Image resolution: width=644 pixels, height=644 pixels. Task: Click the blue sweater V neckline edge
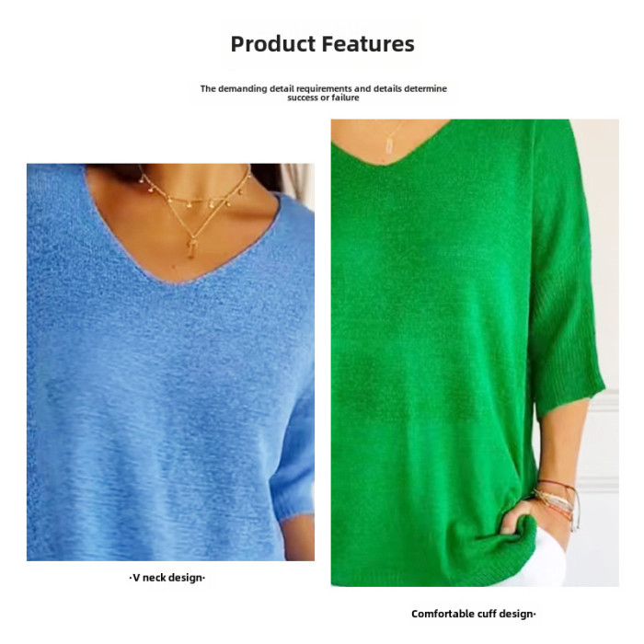(x=173, y=280)
